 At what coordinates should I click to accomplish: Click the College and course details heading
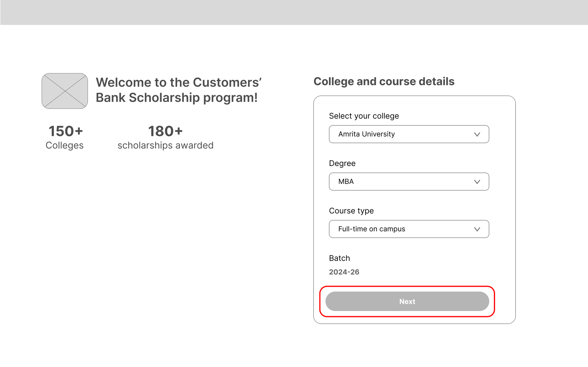pyautogui.click(x=384, y=81)
